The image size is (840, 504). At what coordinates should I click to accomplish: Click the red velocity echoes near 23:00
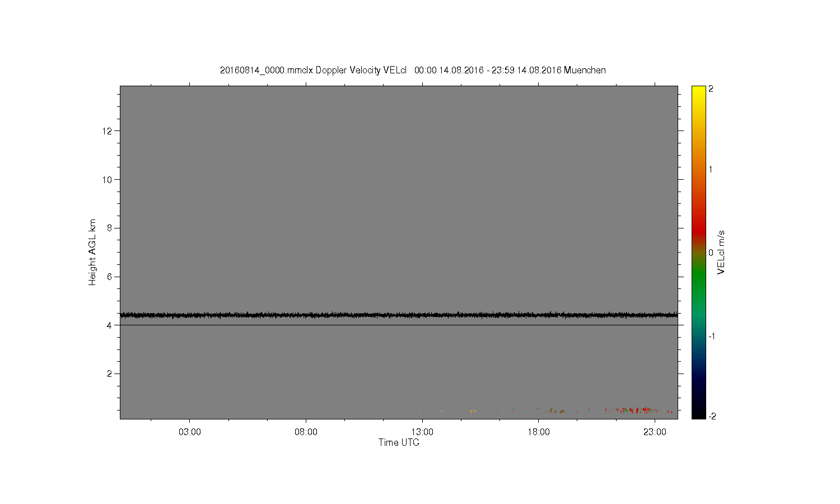pos(636,410)
